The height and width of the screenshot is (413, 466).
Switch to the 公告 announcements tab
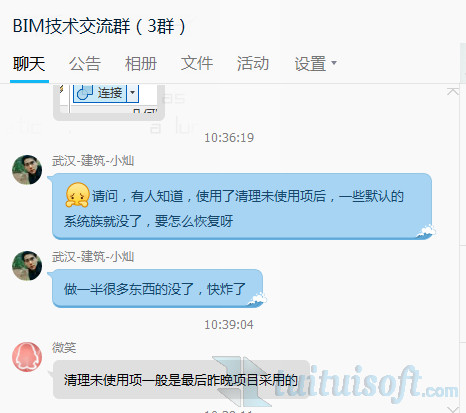(x=85, y=64)
